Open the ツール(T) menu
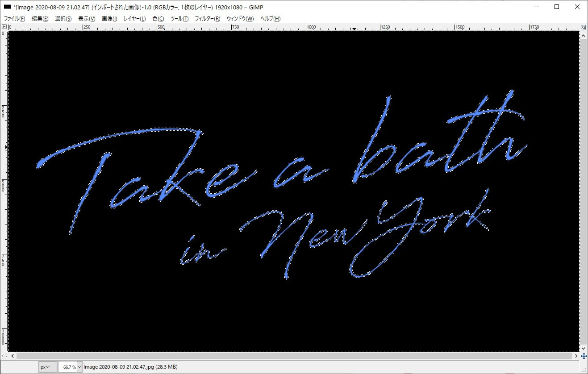The image size is (588, 374). tap(179, 18)
